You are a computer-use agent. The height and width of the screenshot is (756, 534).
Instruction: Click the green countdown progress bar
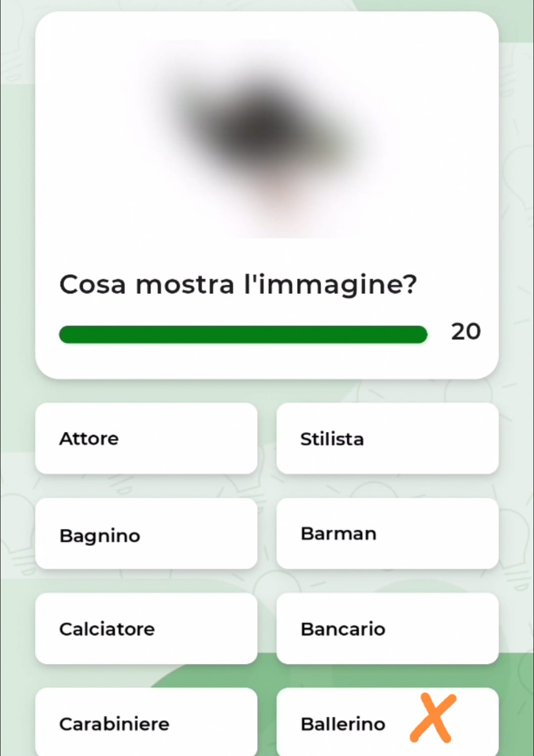point(243,334)
